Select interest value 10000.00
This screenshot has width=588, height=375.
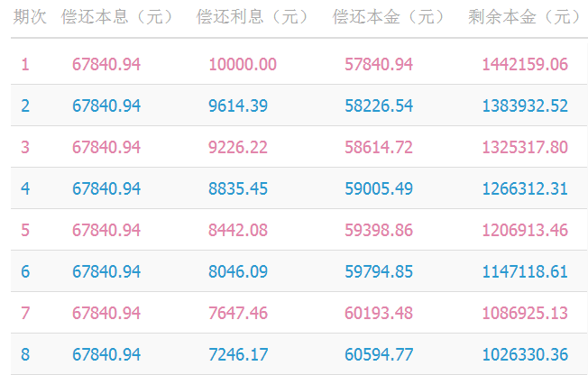[x=242, y=64]
